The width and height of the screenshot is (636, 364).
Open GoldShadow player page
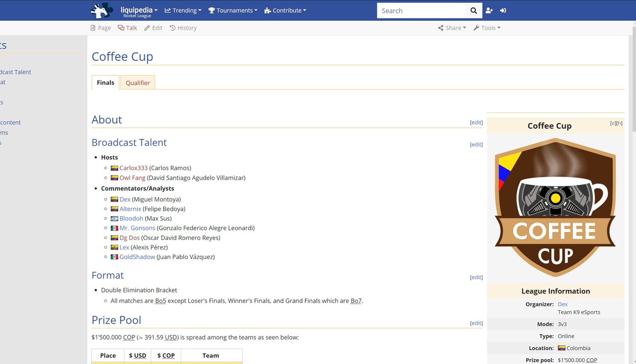pos(137,257)
